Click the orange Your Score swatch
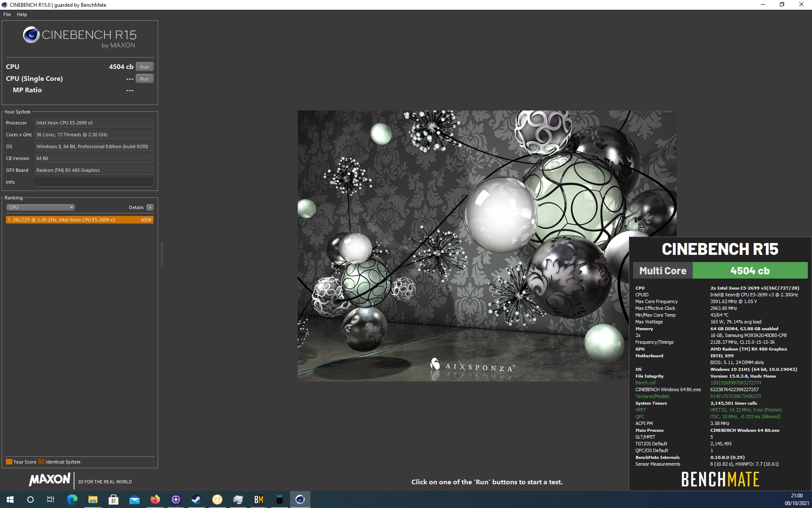 pyautogui.click(x=9, y=462)
